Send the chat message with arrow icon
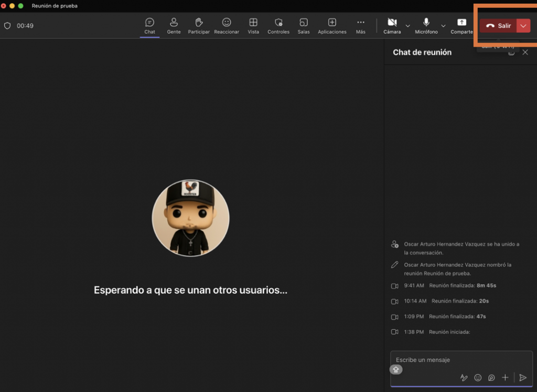The height and width of the screenshot is (392, 537). pos(522,377)
